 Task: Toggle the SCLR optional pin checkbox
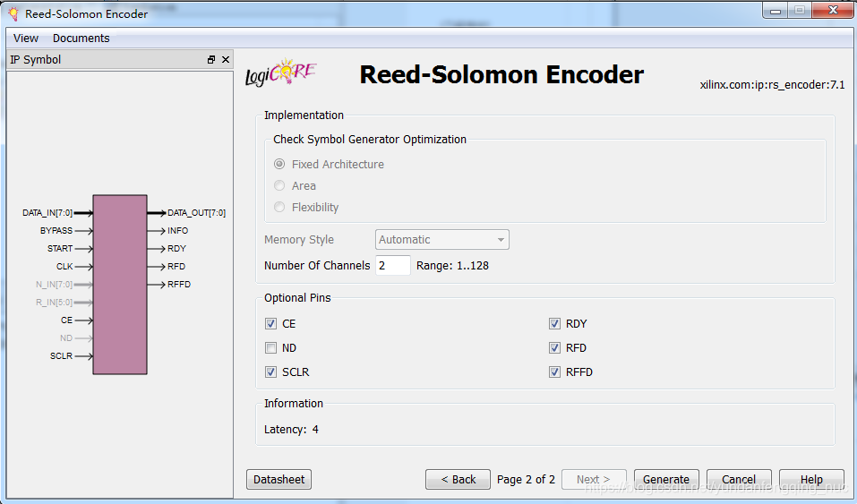pos(270,372)
